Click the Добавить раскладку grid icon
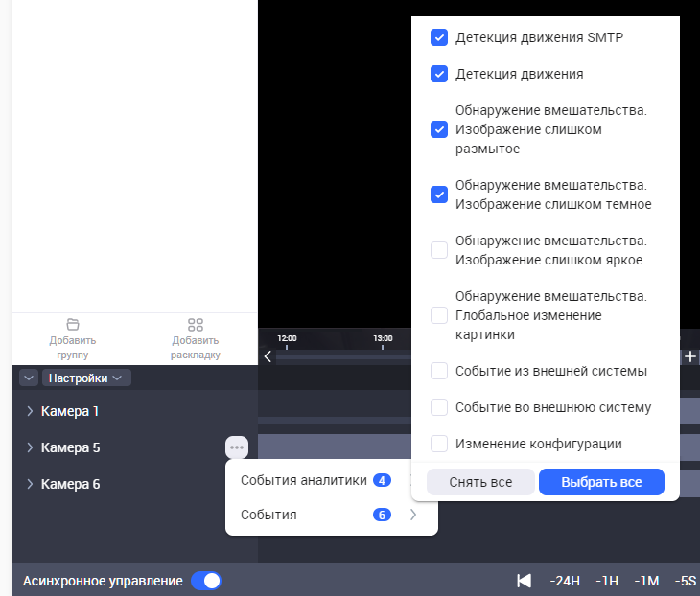This screenshot has width=700, height=596. coord(196,324)
